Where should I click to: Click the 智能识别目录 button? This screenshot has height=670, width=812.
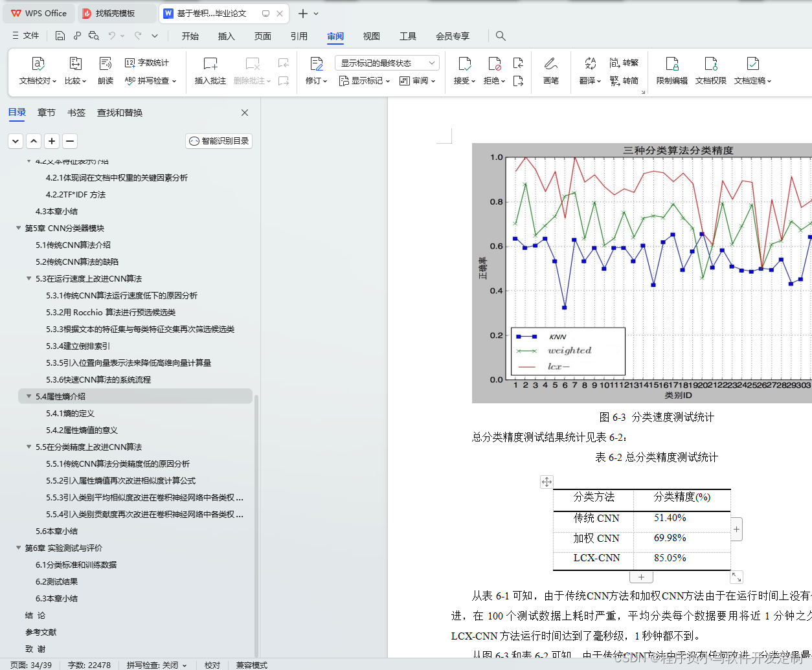tap(218, 140)
